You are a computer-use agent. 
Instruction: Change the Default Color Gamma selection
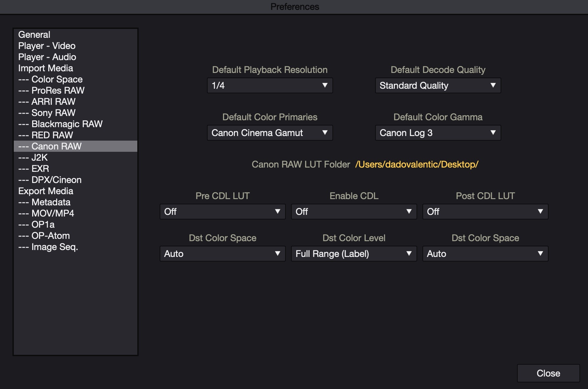pyautogui.click(x=438, y=133)
